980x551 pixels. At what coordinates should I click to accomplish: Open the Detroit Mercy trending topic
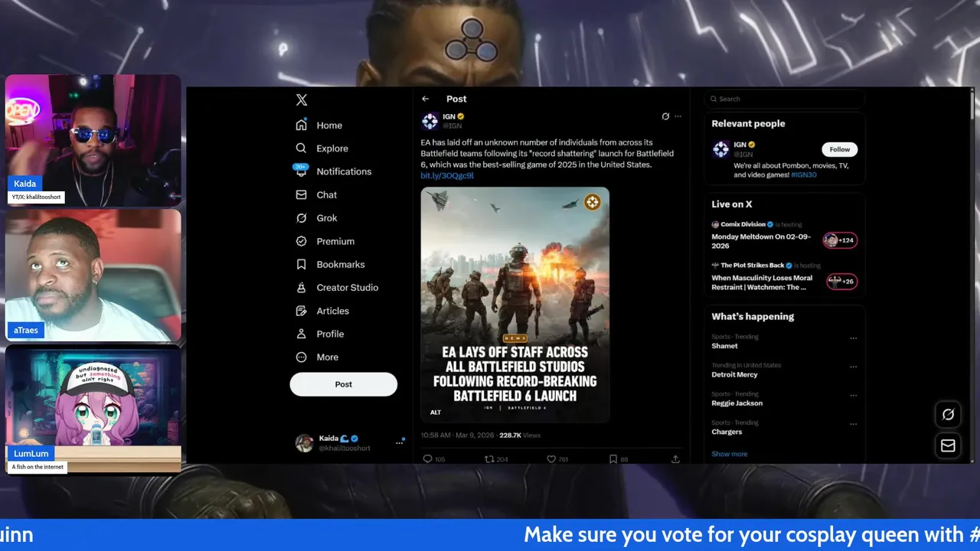[x=734, y=374]
